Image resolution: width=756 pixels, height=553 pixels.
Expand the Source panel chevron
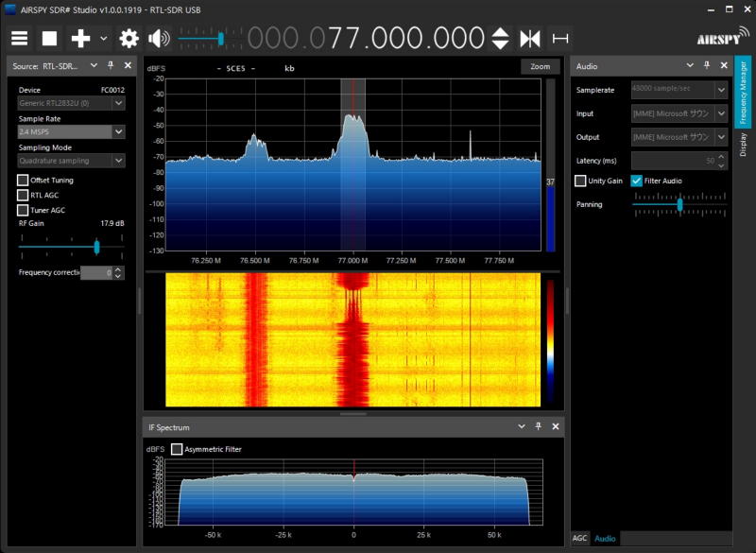pyautogui.click(x=94, y=65)
